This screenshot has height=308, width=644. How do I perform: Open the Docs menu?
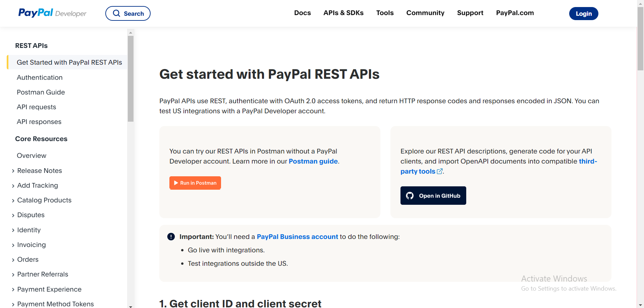[303, 13]
